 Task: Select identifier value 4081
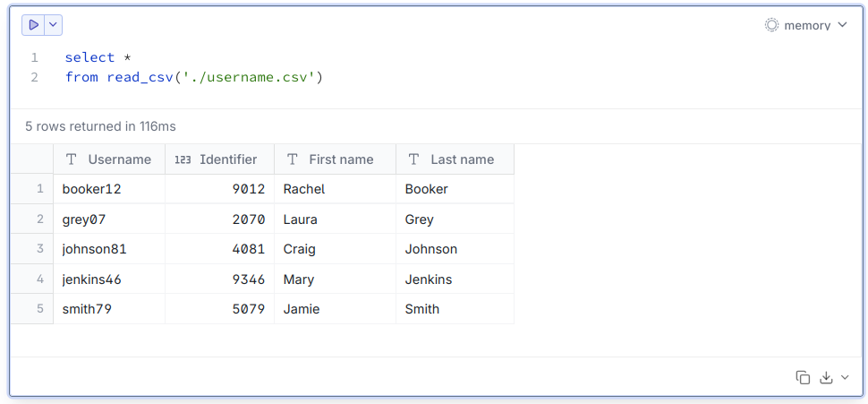(220, 249)
